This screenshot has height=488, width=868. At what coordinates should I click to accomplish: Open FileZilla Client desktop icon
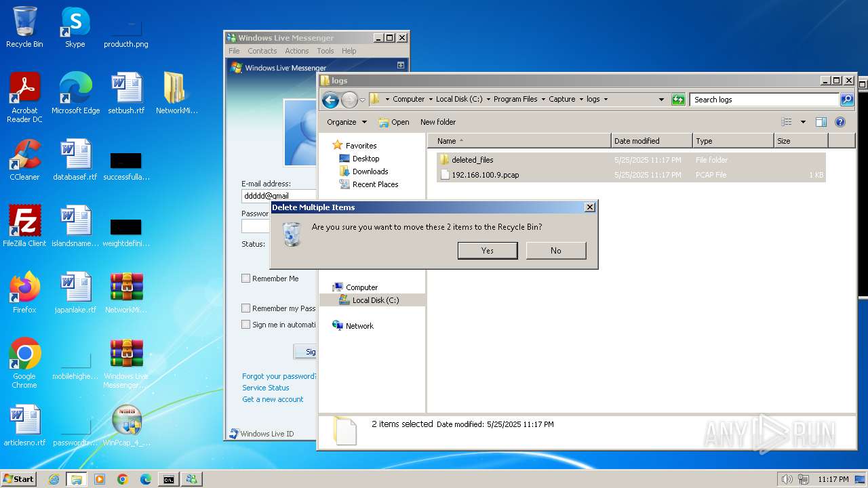click(x=24, y=226)
